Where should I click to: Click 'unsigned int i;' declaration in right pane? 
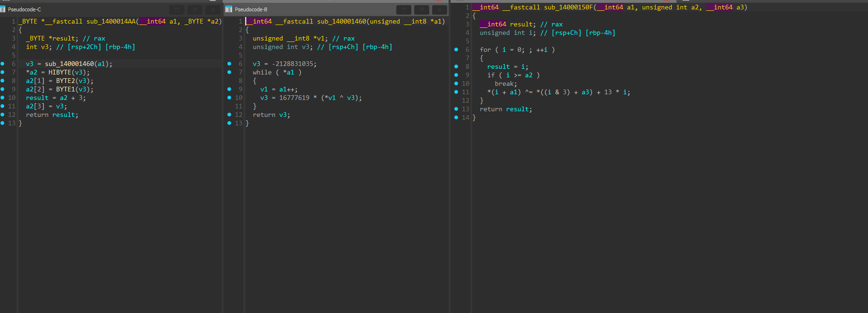pos(508,33)
